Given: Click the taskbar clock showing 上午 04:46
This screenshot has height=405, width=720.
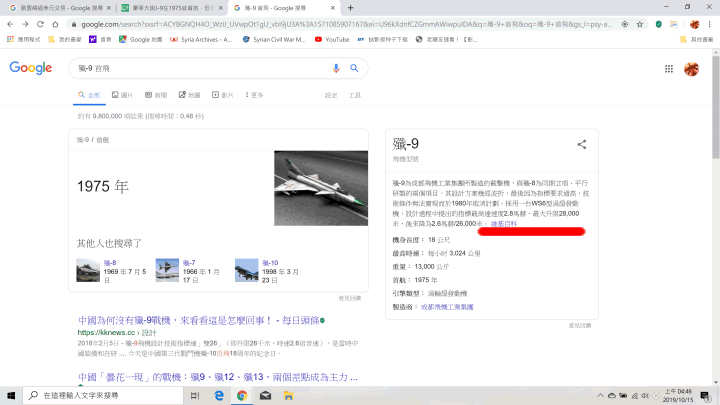Looking at the screenshot, I should (678, 395).
